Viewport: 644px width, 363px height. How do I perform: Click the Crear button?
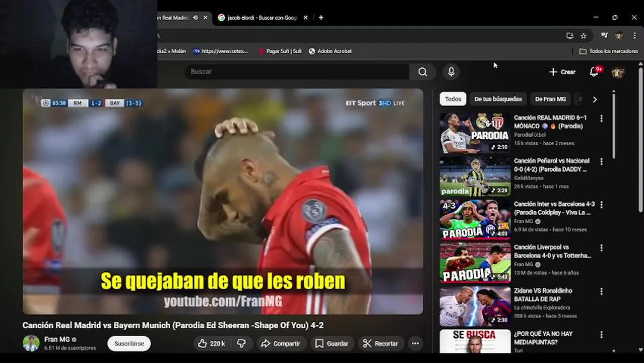562,72
